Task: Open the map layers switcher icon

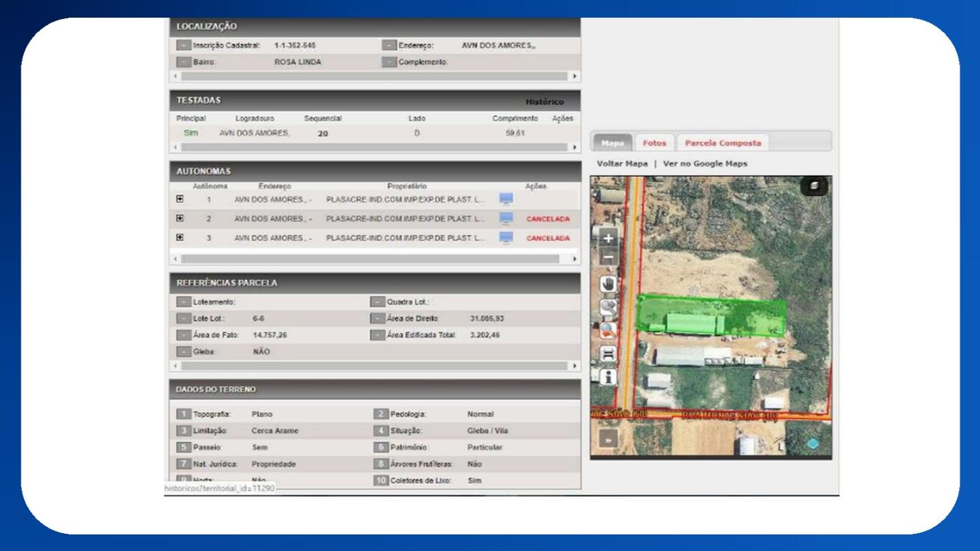Action: [814, 186]
